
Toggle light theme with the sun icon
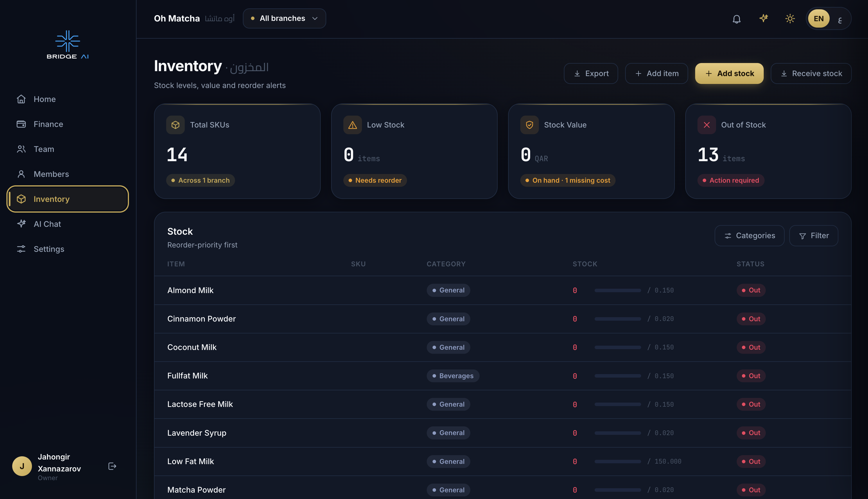[x=790, y=19]
